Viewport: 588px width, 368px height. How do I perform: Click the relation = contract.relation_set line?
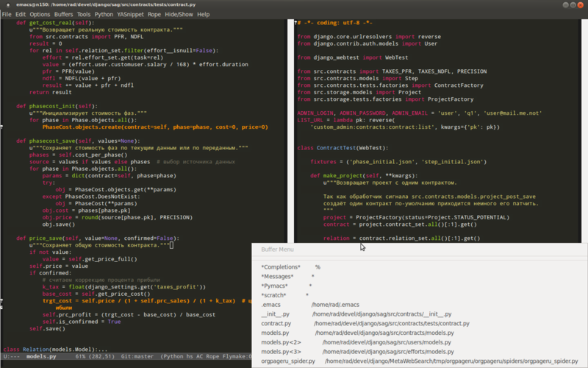pyautogui.click(x=401, y=238)
